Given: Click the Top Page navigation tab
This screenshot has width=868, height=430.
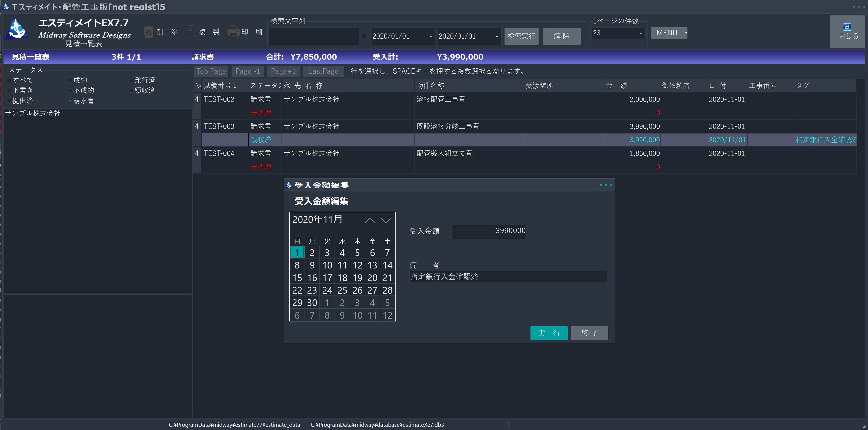Looking at the screenshot, I should coord(211,71).
